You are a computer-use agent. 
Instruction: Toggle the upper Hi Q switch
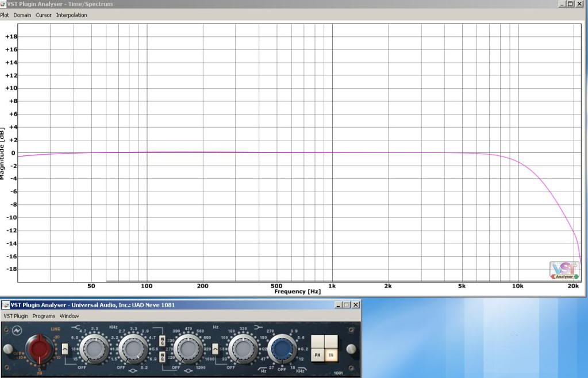point(162,341)
